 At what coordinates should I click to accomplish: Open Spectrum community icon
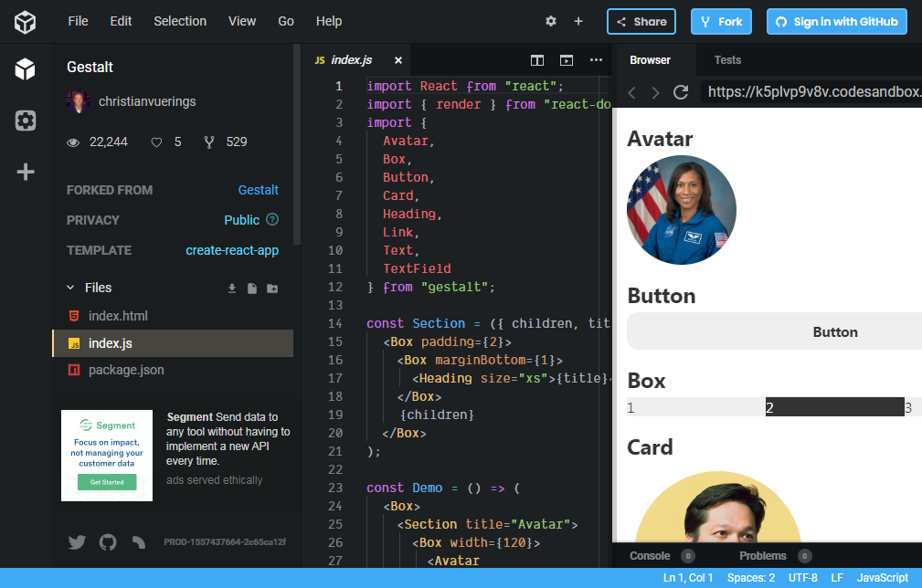coord(139,541)
